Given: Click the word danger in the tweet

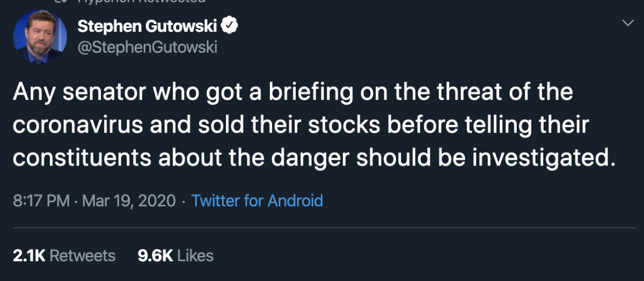Looking at the screenshot, I should tap(313, 158).
